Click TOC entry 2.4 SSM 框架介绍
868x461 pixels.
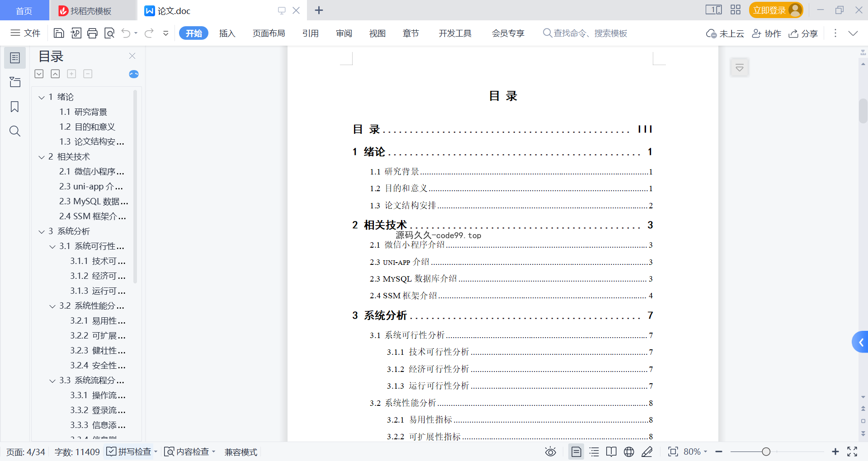(511, 296)
